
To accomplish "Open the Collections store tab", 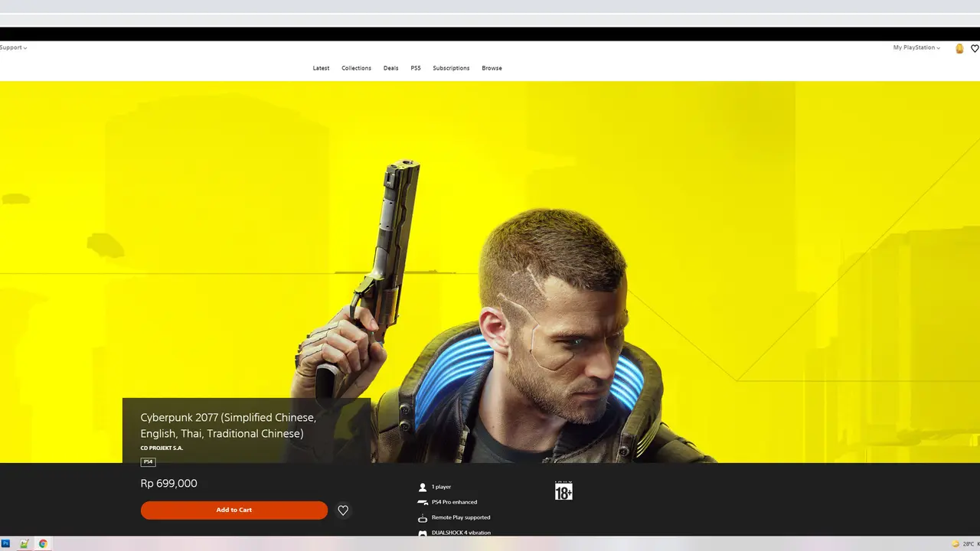I will click(x=356, y=68).
